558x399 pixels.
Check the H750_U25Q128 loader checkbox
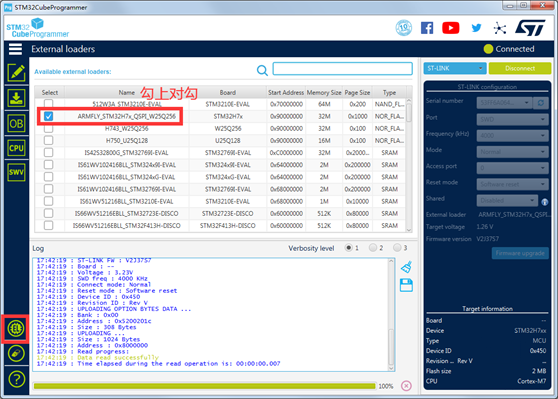coord(48,140)
